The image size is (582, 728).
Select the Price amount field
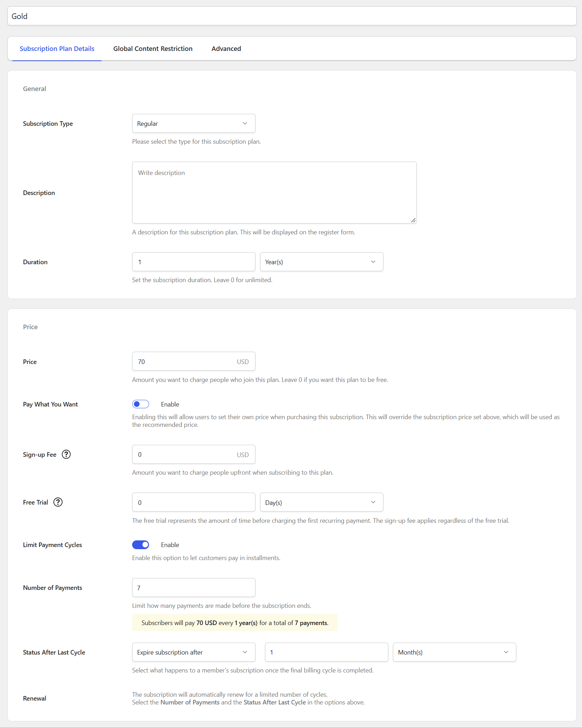194,361
